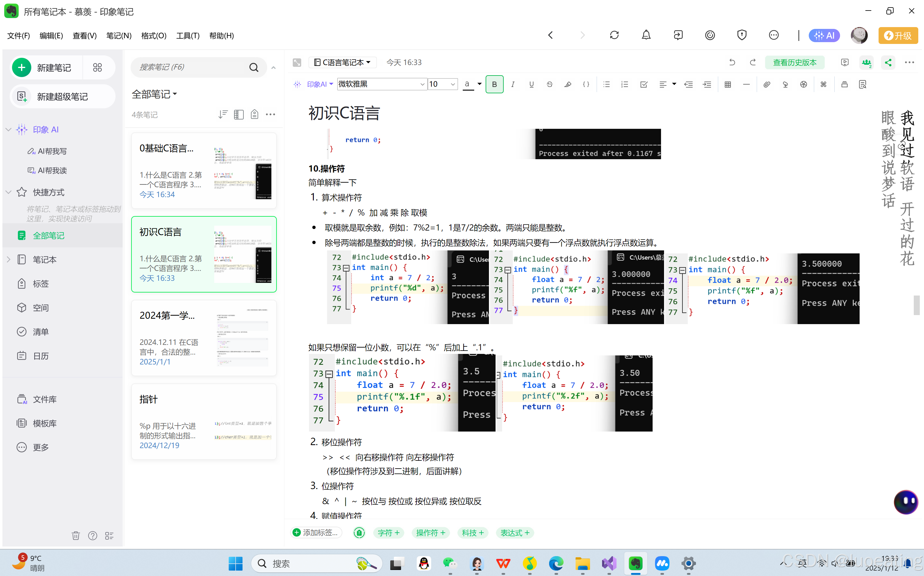Toggle bold formatting button

click(x=494, y=84)
